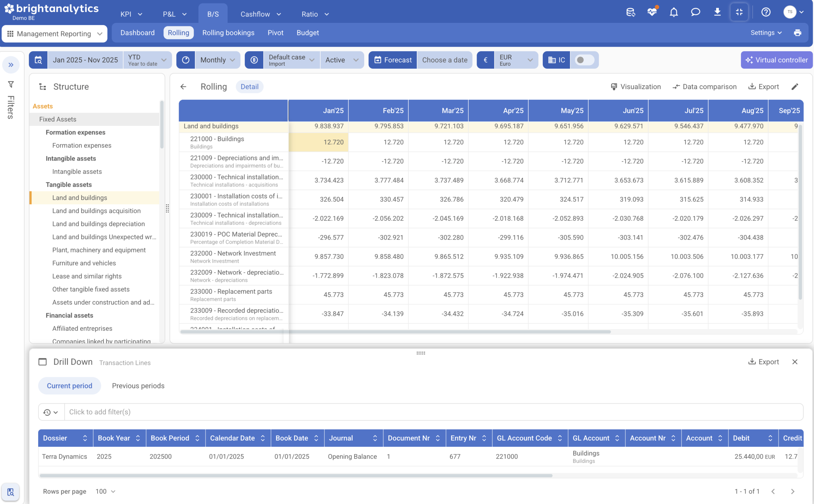Open the bottom-left document search icon
The width and height of the screenshot is (814, 504).
[x=11, y=492]
